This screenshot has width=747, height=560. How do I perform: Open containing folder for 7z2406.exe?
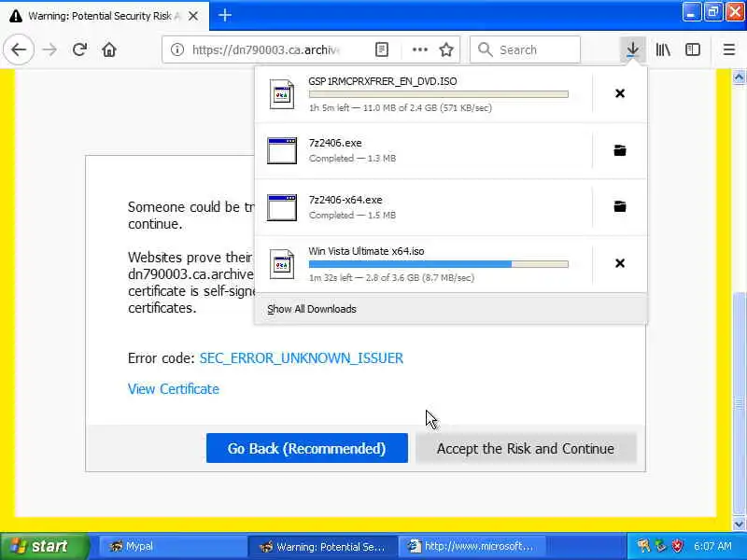[620, 150]
